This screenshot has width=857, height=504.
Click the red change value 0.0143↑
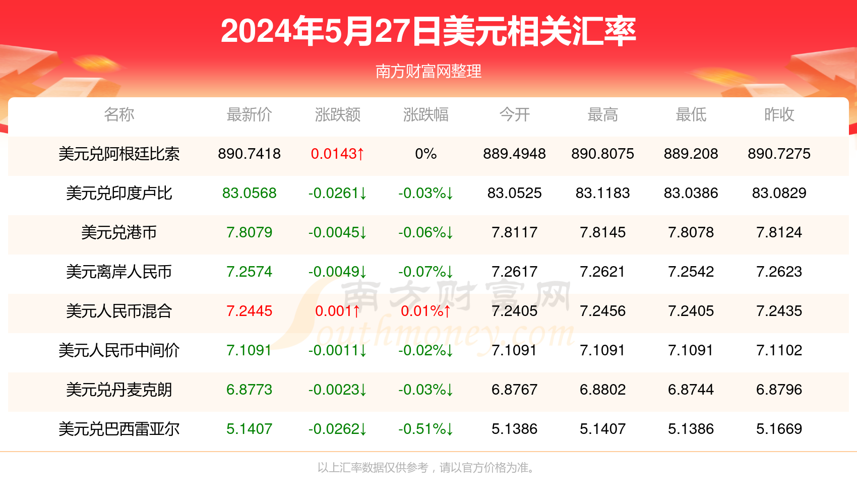pyautogui.click(x=338, y=154)
